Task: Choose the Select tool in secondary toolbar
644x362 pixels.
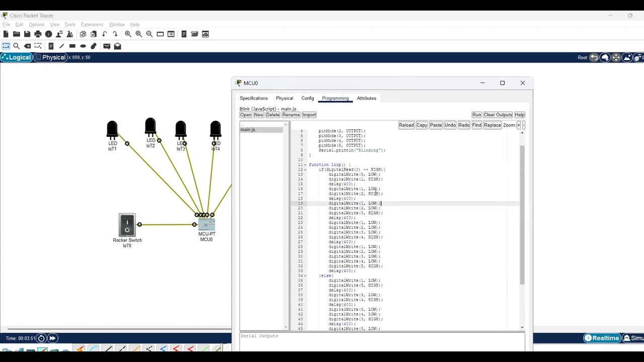Action: pos(6,46)
